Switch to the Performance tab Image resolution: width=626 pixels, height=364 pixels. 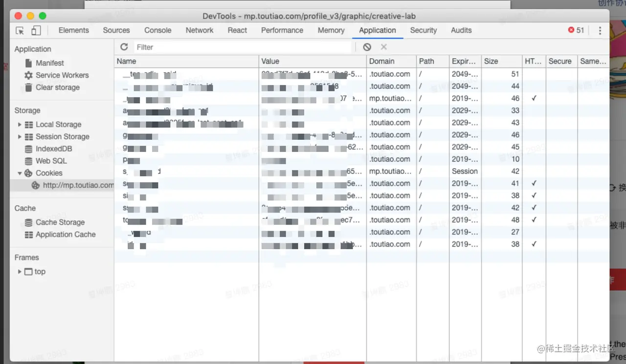[x=282, y=30]
